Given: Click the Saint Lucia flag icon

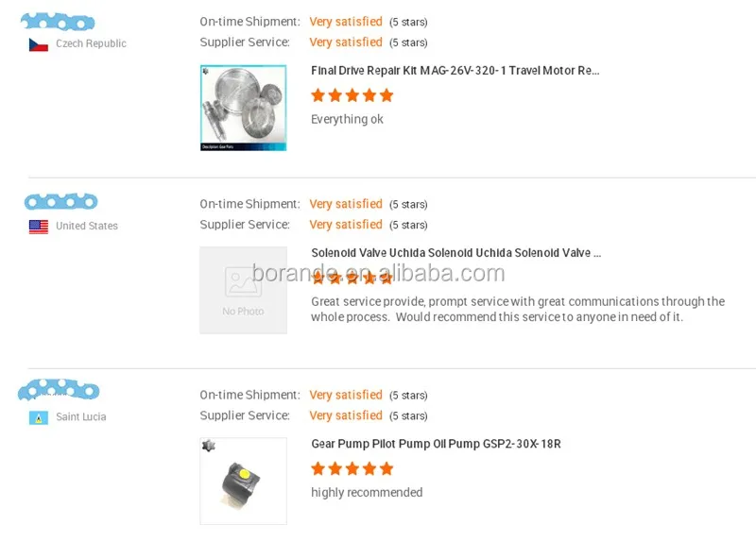Looking at the screenshot, I should click(38, 417).
